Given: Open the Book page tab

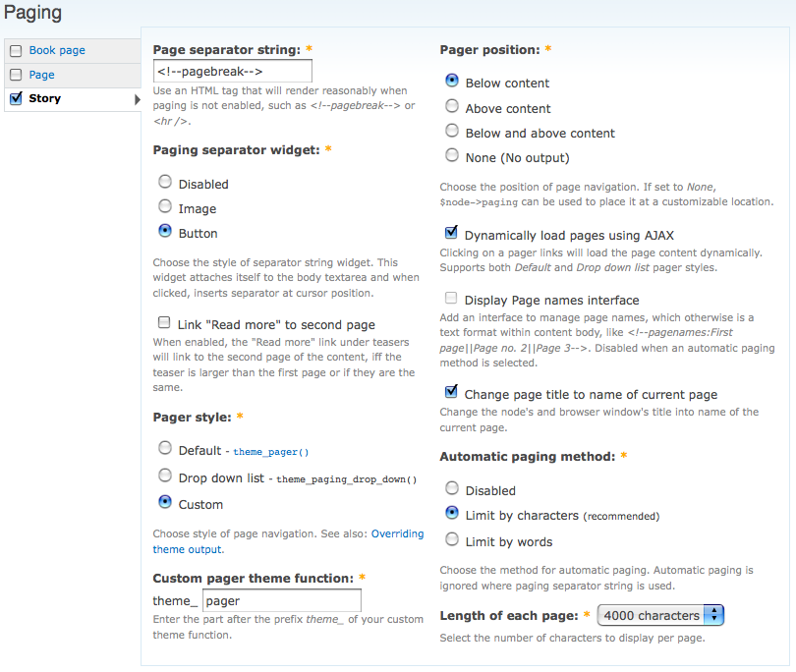Looking at the screenshot, I should tap(57, 50).
